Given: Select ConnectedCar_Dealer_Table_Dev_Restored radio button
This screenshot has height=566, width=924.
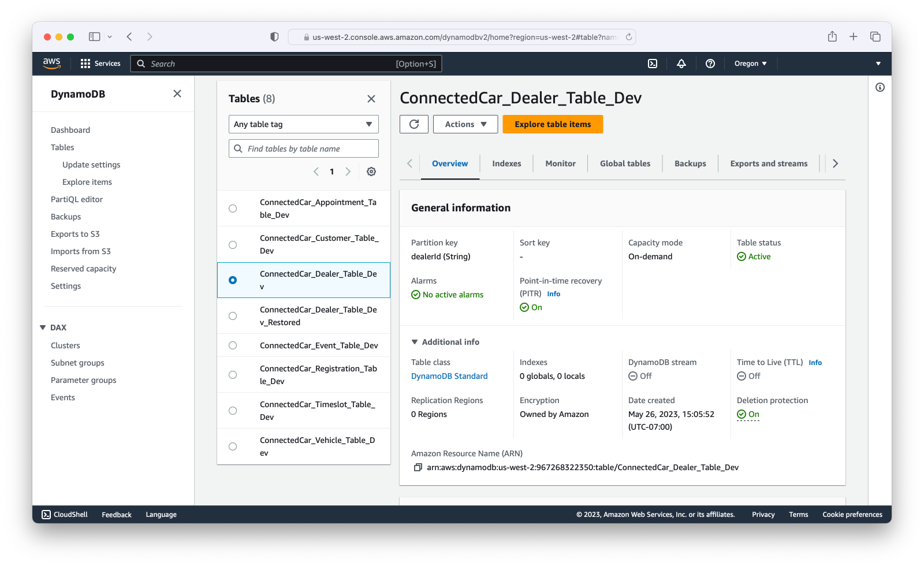Looking at the screenshot, I should [x=233, y=316].
